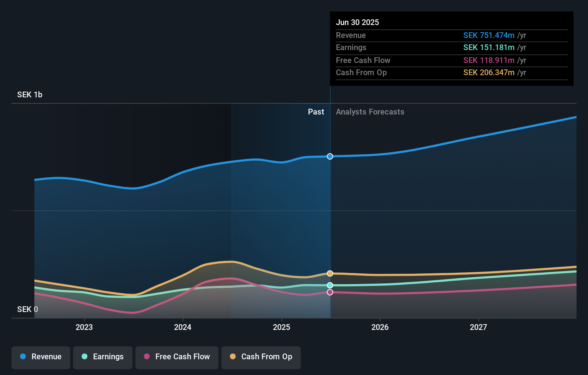588x375 pixels.
Task: Click the SEK 751.474m Revenue value
Action: [489, 35]
